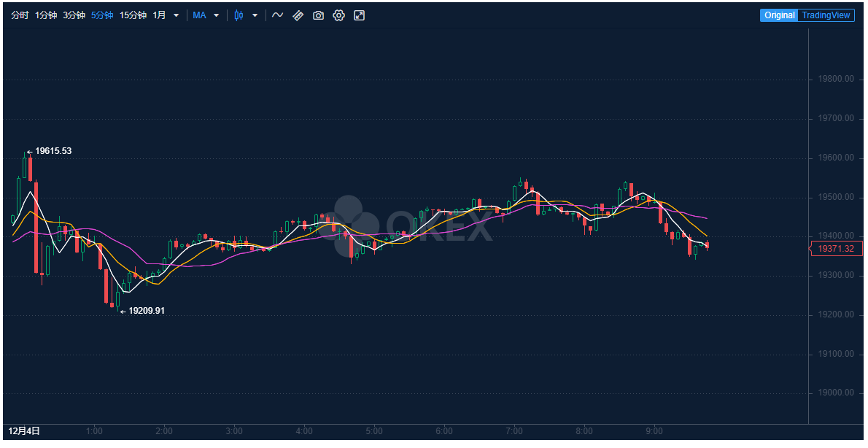Click the MA indicator label

199,15
